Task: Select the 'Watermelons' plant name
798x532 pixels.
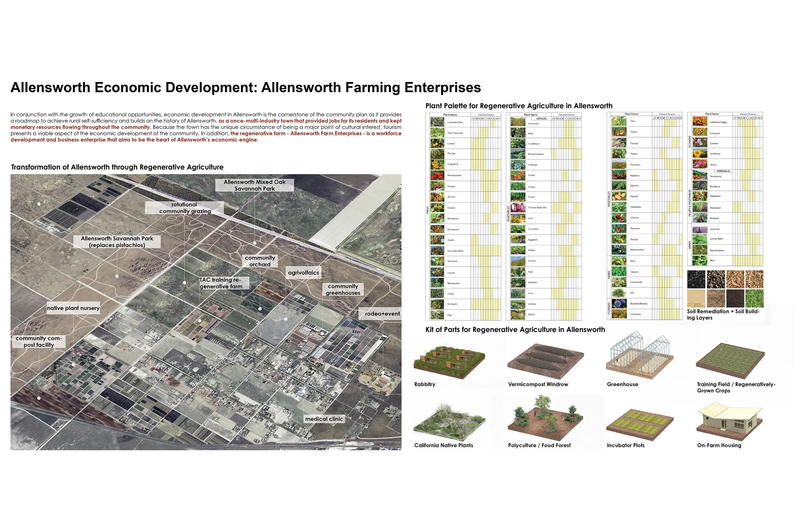Action: (x=637, y=250)
